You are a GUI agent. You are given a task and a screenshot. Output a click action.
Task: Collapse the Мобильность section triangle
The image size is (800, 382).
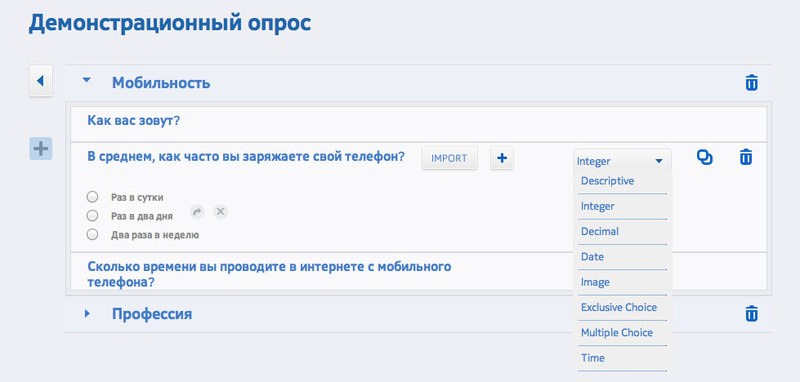pyautogui.click(x=87, y=80)
